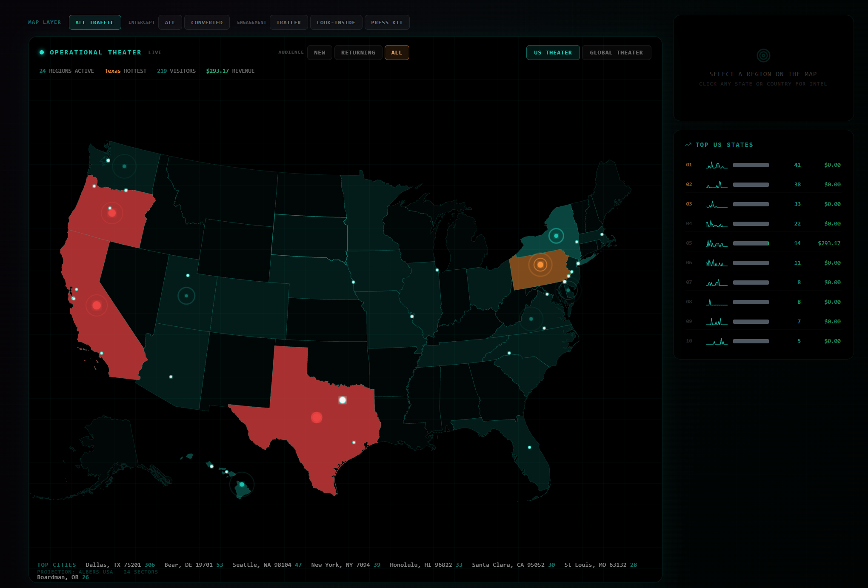The width and height of the screenshot is (868, 588).
Task: Click the live status dot near Operational Theater
Action: click(42, 52)
